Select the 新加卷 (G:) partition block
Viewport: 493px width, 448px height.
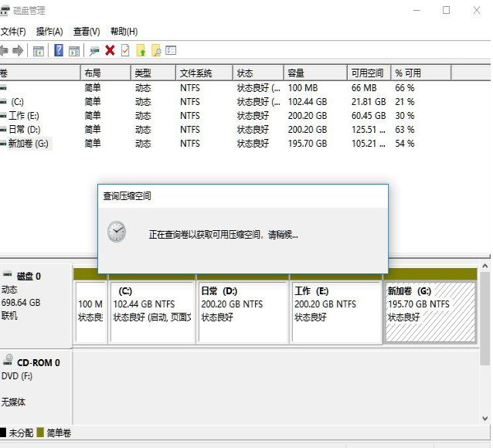430,311
